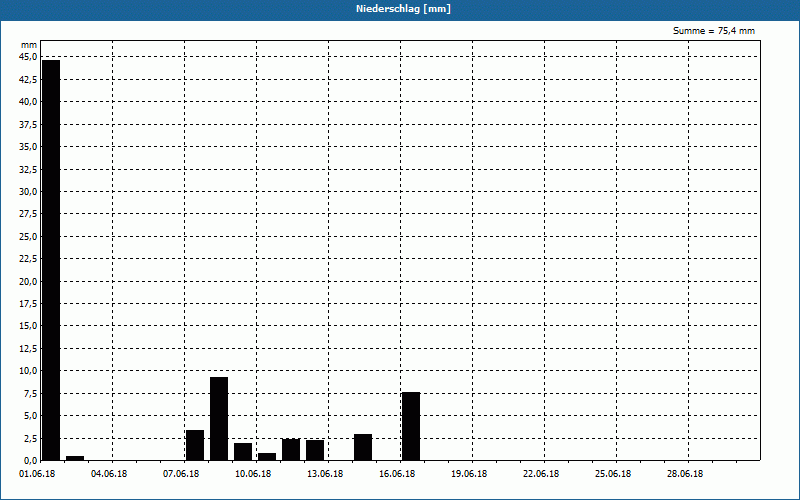This screenshot has width=800, height=500.
Task: Click the '15,0' y-axis label
Action: coord(28,326)
